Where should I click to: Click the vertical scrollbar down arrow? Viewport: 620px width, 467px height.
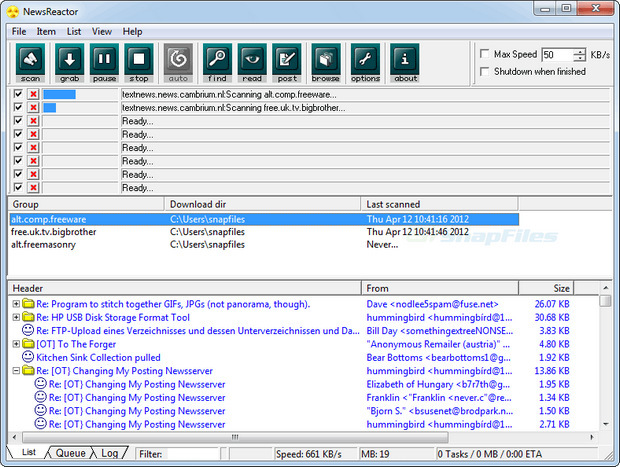tap(605, 424)
